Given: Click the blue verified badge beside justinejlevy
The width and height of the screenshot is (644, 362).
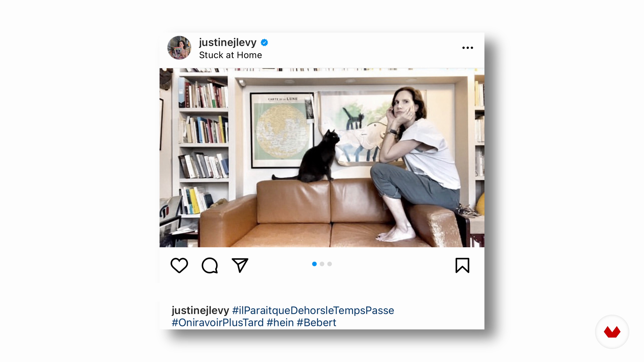Looking at the screenshot, I should (264, 43).
